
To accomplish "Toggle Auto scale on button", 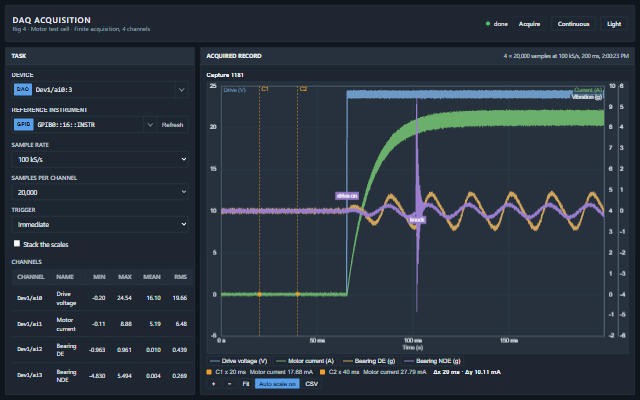I will [277, 384].
